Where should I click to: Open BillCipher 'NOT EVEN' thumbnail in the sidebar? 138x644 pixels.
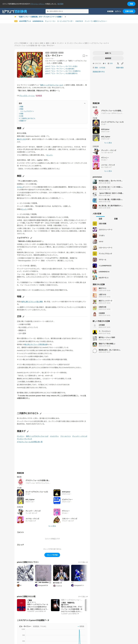pyautogui.click(x=96, y=130)
